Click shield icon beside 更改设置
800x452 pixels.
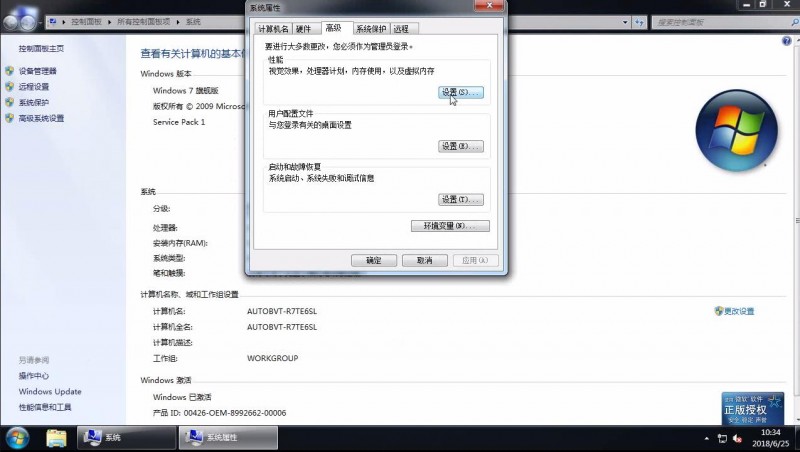click(719, 311)
